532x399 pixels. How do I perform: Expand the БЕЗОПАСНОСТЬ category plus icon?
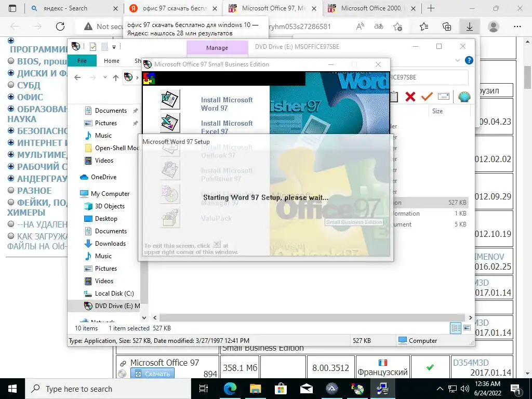[x=11, y=130]
